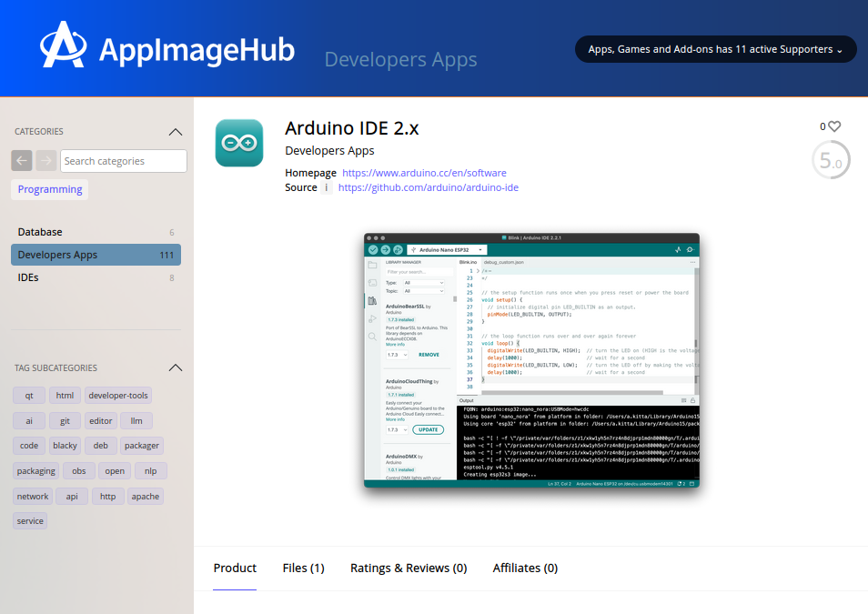This screenshot has height=614, width=868.
Task: Filter by the packaging tag
Action: [x=36, y=471]
